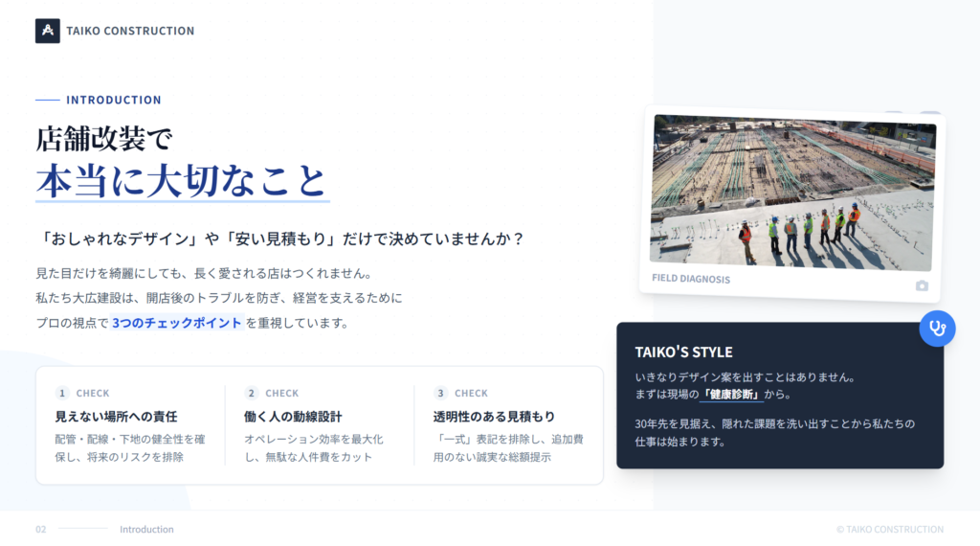Click the © TAIKO CONSTRUCTION footer text

889,529
